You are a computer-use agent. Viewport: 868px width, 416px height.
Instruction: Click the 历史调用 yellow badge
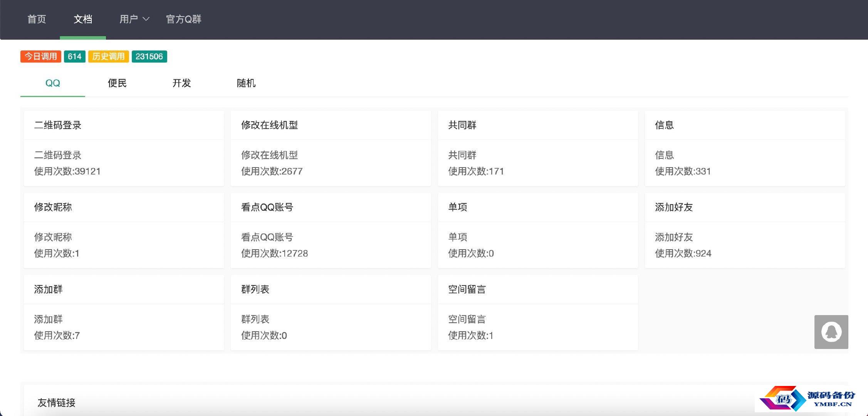109,57
